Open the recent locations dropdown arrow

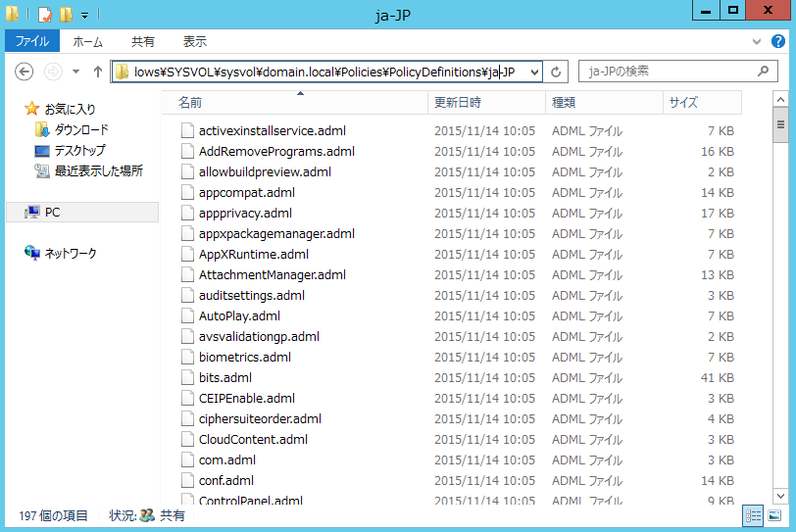tap(74, 72)
